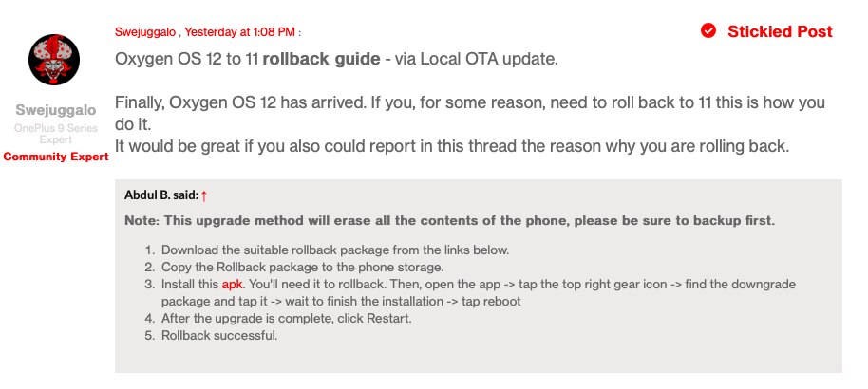Image resolution: width=868 pixels, height=389 pixels.
Task: Click the red up arrow beside Abdul B. said
Action: 204,195
